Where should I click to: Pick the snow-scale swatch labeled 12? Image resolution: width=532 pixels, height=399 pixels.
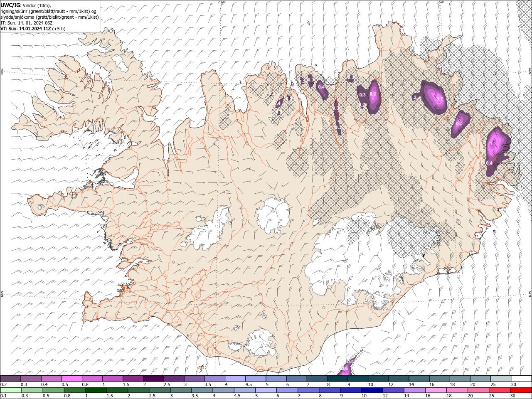pos(398,379)
